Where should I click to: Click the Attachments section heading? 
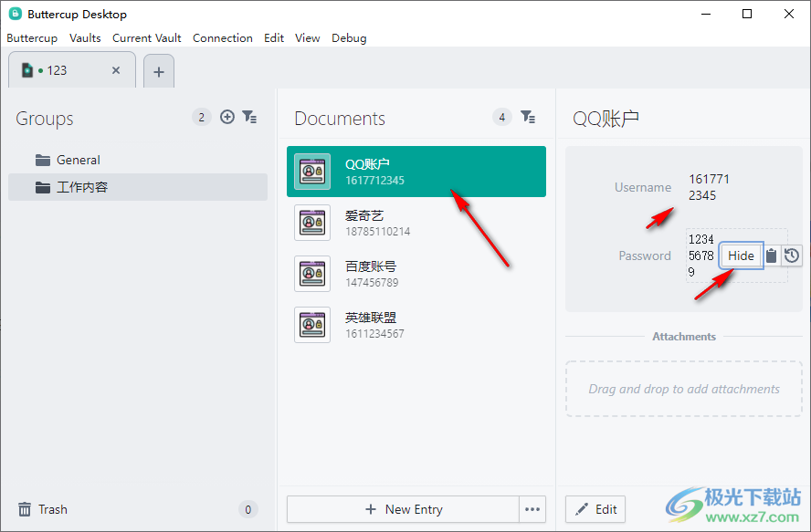click(x=684, y=337)
